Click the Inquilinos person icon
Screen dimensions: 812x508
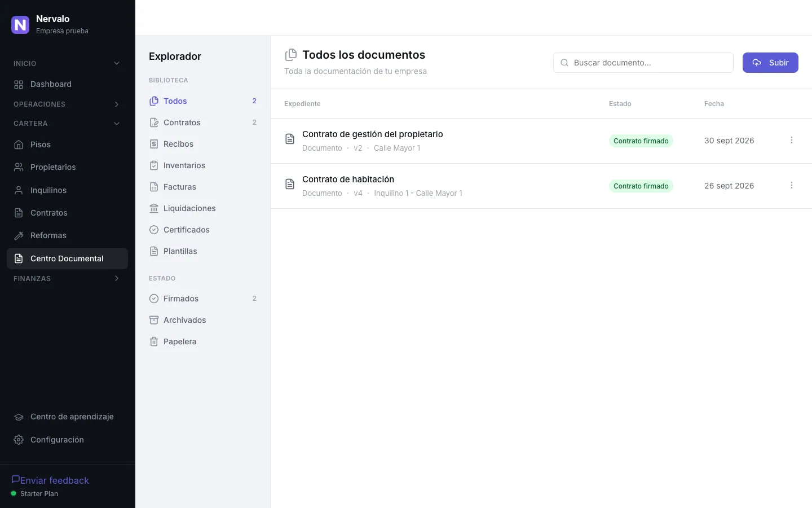pyautogui.click(x=19, y=190)
